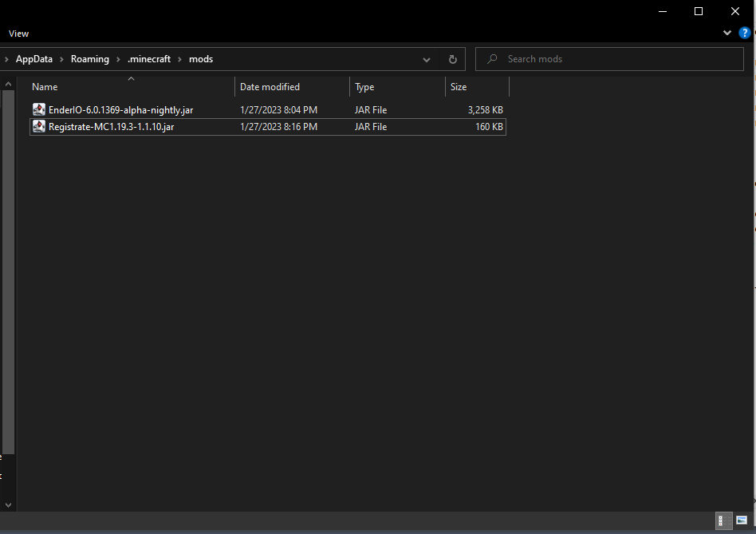
Task: Click the navigation pane scrollbar thumb
Action: [8, 272]
